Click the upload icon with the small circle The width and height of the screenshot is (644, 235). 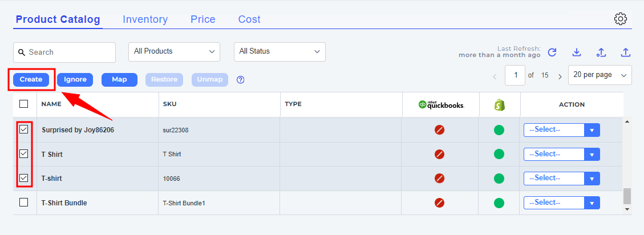pyautogui.click(x=601, y=52)
